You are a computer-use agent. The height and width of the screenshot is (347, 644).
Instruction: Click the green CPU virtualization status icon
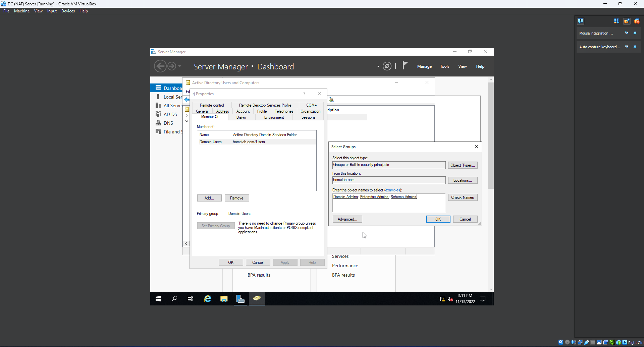[612, 342]
